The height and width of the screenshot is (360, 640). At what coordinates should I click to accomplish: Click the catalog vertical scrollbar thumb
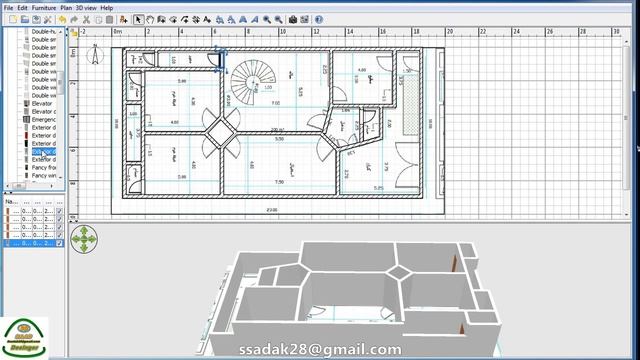point(61,82)
